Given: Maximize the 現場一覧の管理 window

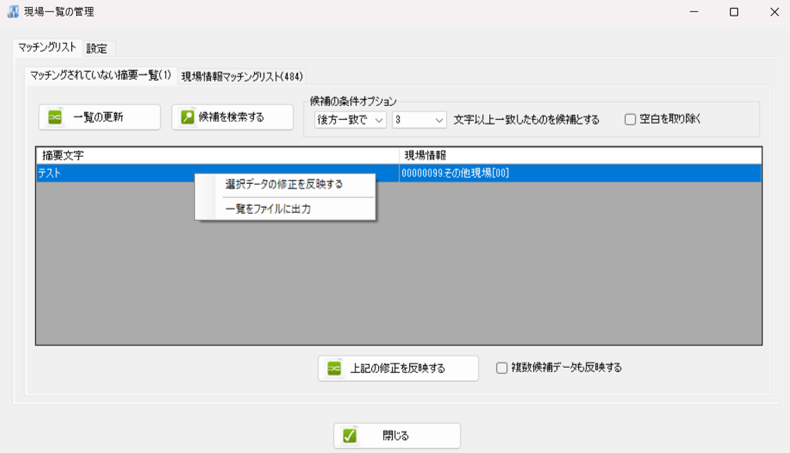Looking at the screenshot, I should pos(734,12).
